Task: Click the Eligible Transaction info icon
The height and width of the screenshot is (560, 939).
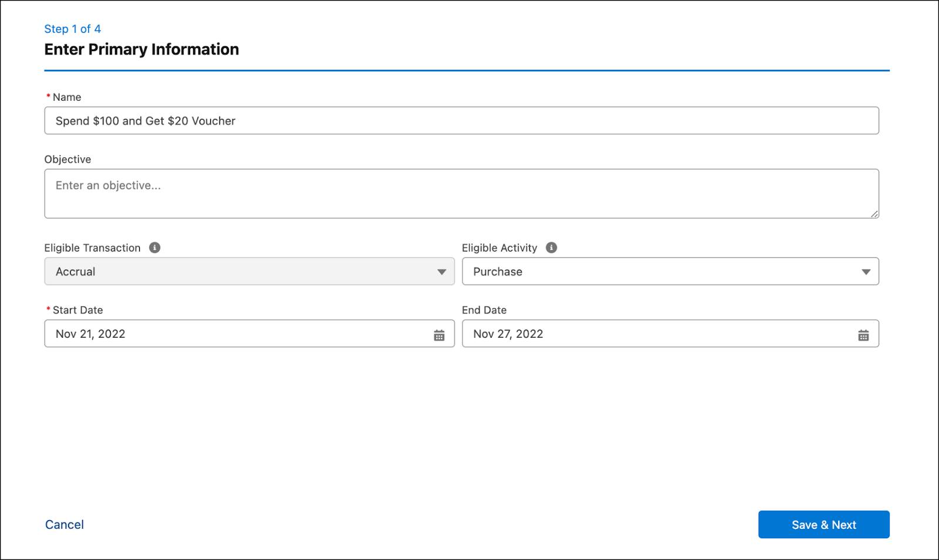Action: [154, 247]
